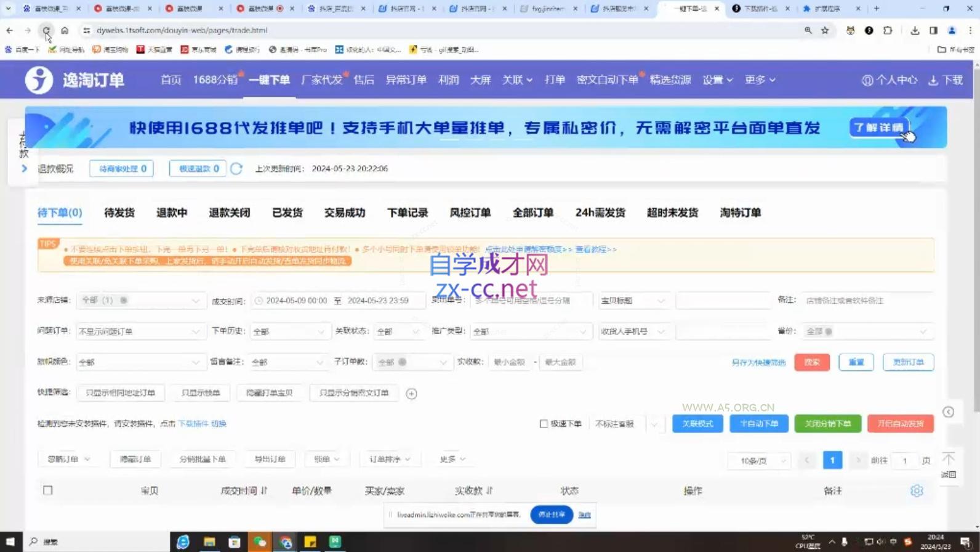980x552 pixels.
Task: Open table column settings gear icon
Action: pos(917,491)
